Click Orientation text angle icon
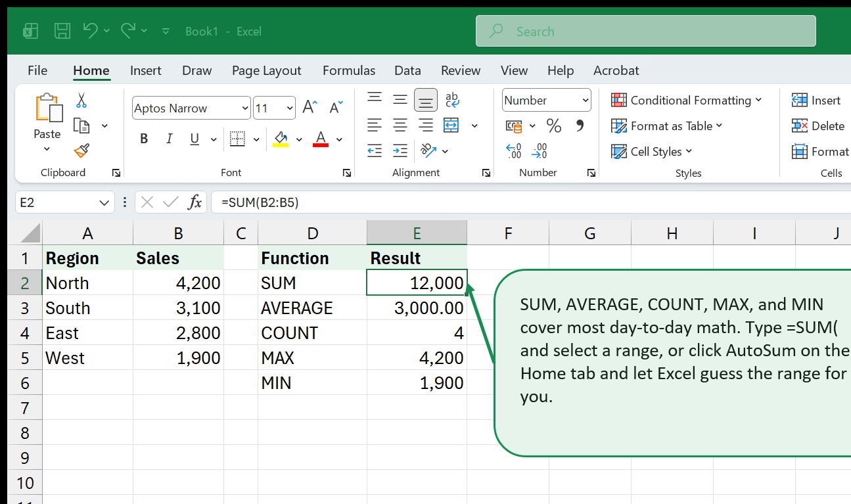Image resolution: width=851 pixels, height=504 pixels. pos(428,150)
